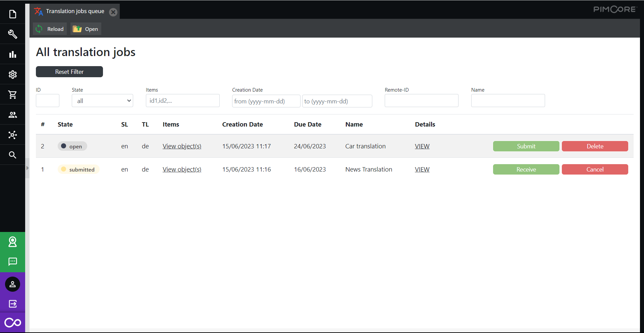The width and height of the screenshot is (644, 333).
Task: Submit the Car translation job
Action: click(x=526, y=146)
